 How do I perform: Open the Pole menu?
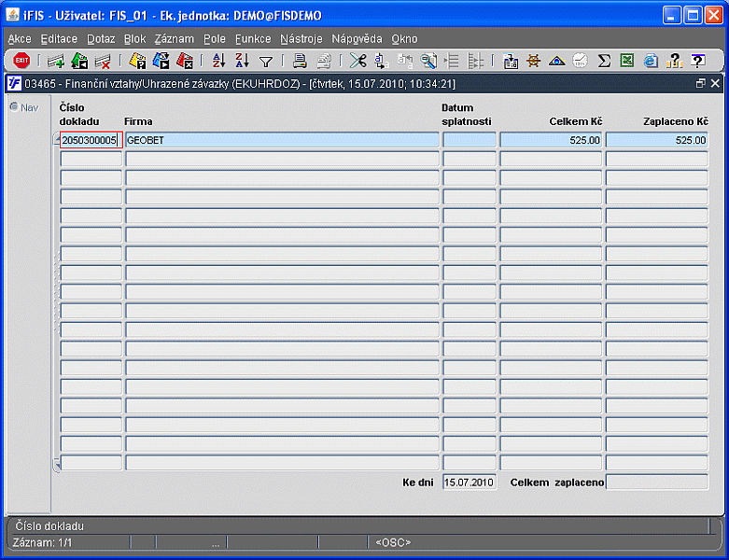[x=215, y=39]
